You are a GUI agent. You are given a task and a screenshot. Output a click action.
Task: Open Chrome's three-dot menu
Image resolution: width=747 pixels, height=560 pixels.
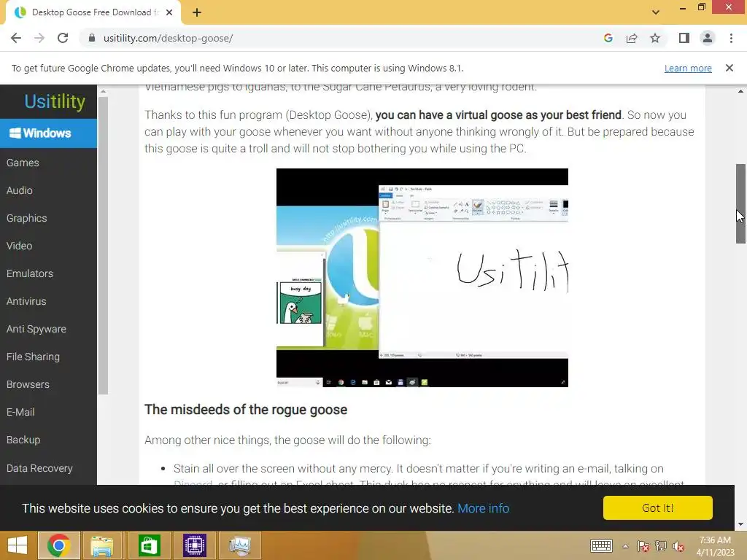(731, 38)
